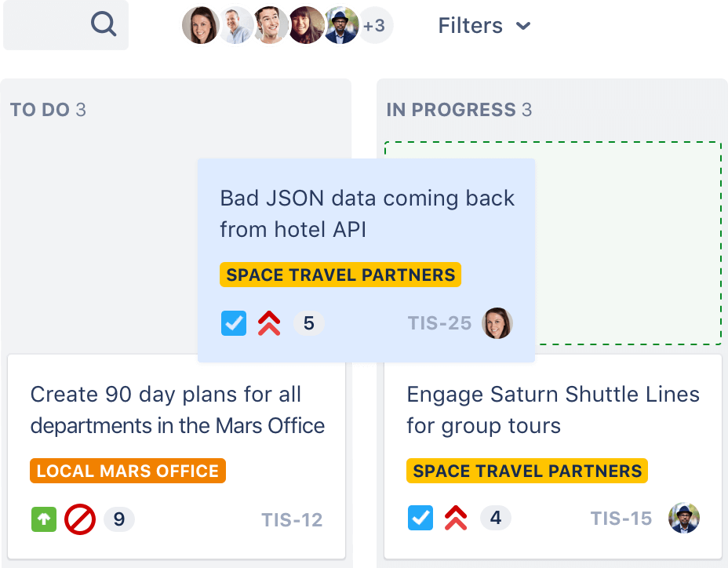Click the assignee avatar on the TIS-25 card
Viewport: 728px width, 568px height.
tap(497, 323)
